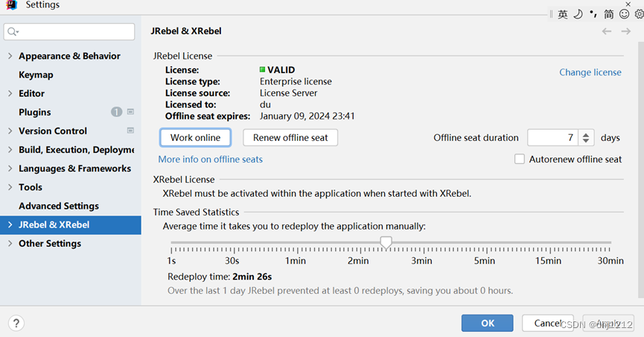Open Advanced Settings page
This screenshot has height=337, width=644.
58,206
